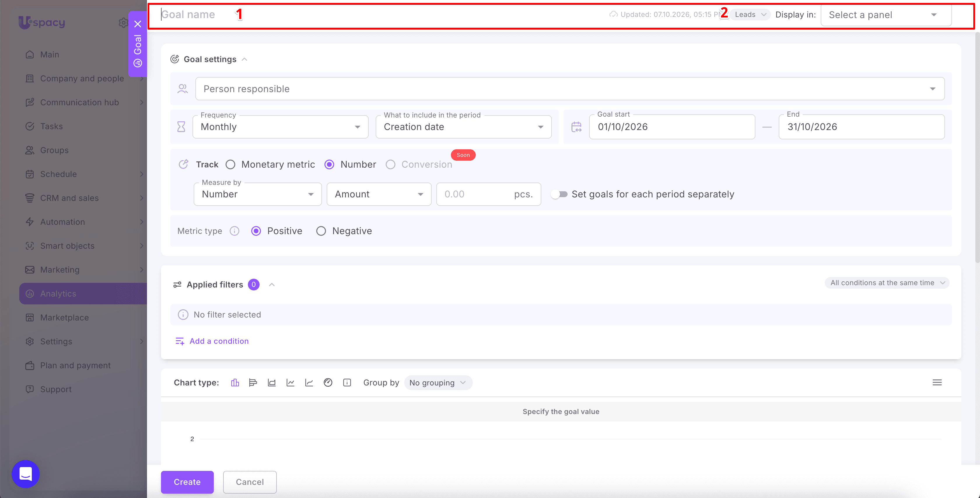Choose the smooth curve chart type
Image resolution: width=980 pixels, height=498 pixels.
(x=309, y=383)
